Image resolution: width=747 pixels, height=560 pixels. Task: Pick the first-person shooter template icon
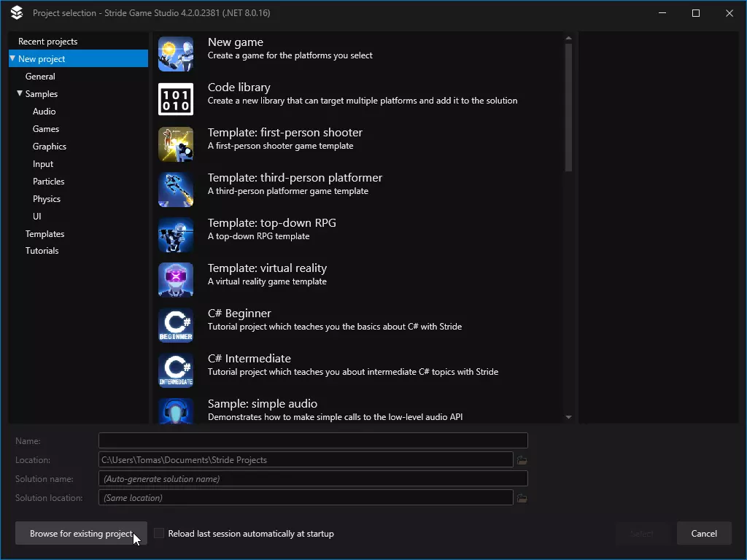pos(176,144)
